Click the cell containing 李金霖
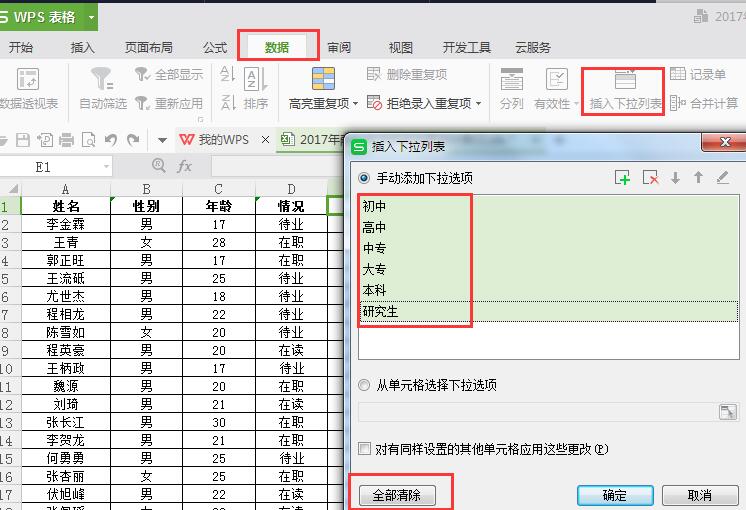Viewport: 746px width, 510px height. coord(66,224)
